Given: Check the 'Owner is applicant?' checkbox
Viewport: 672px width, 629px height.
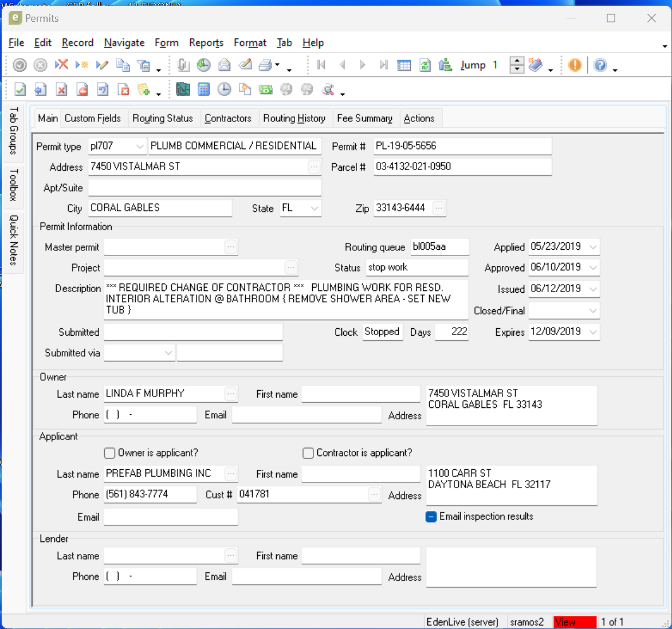Looking at the screenshot, I should (x=110, y=453).
